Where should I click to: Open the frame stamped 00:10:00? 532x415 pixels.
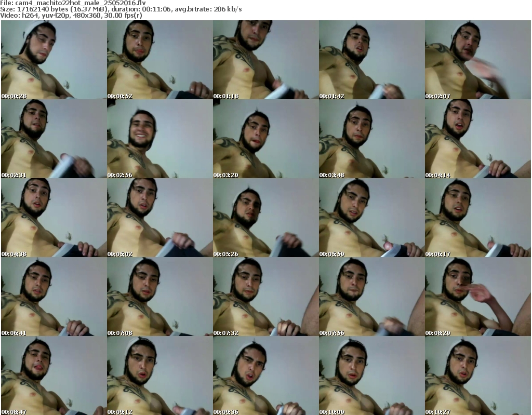(371, 376)
